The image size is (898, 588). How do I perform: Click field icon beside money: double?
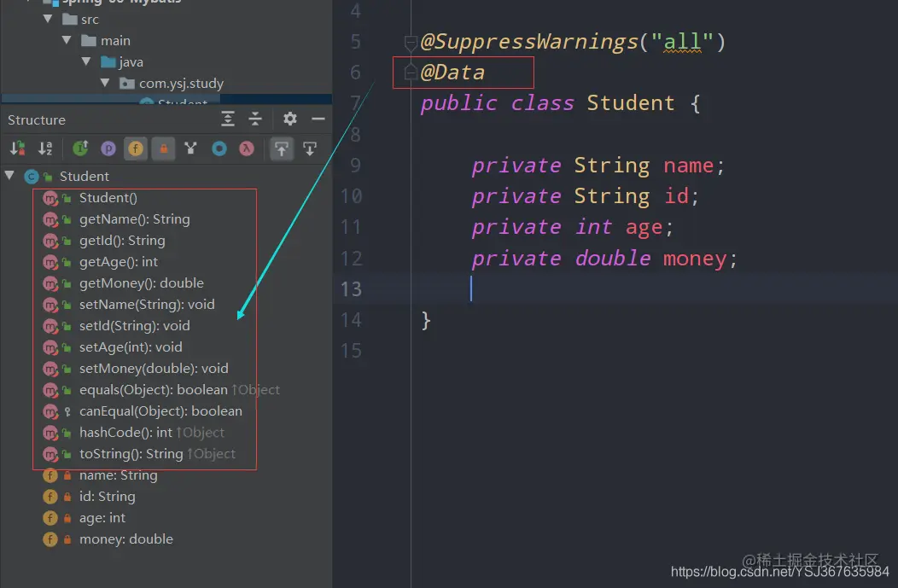pos(50,539)
